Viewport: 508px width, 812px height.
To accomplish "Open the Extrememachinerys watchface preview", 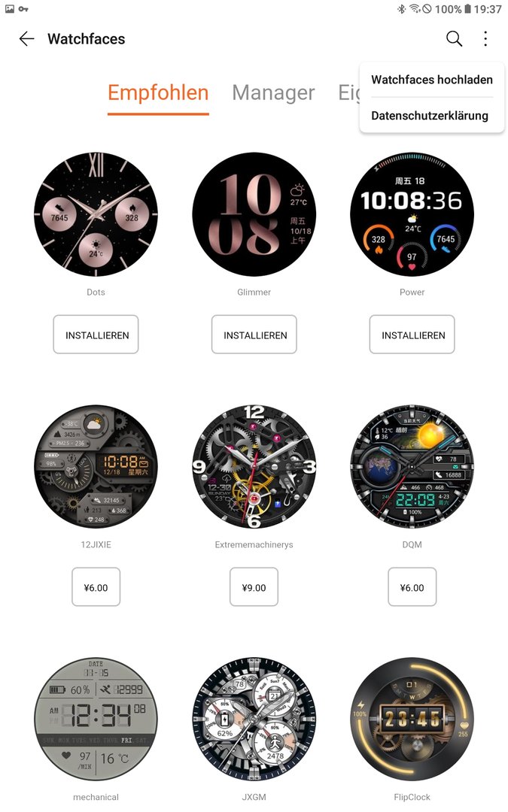I will pyautogui.click(x=254, y=467).
